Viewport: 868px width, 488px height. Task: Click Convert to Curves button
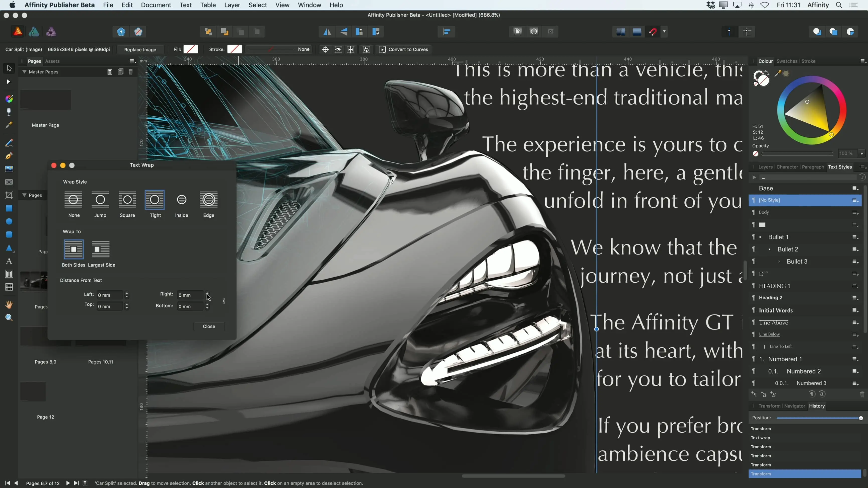coord(404,49)
